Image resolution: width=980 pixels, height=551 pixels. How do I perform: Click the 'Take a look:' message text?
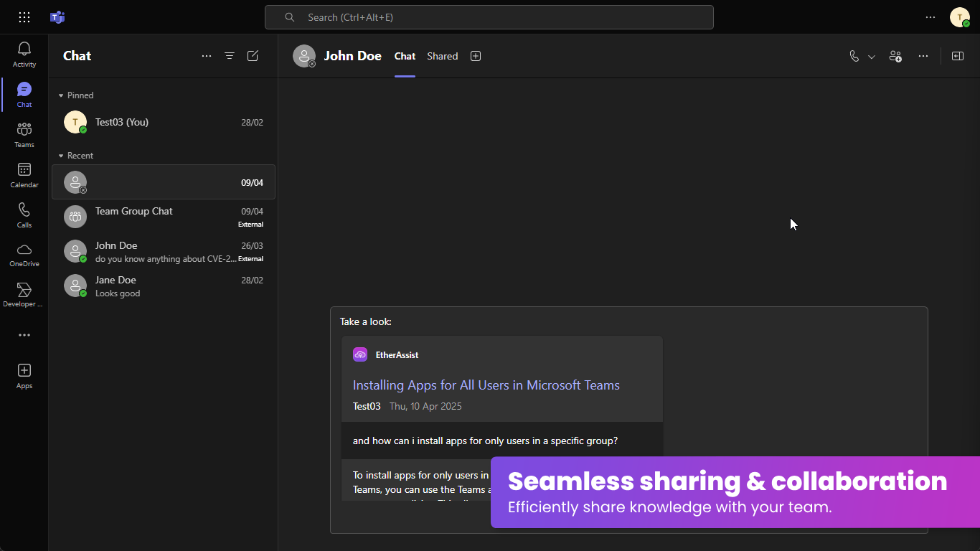pos(366,321)
